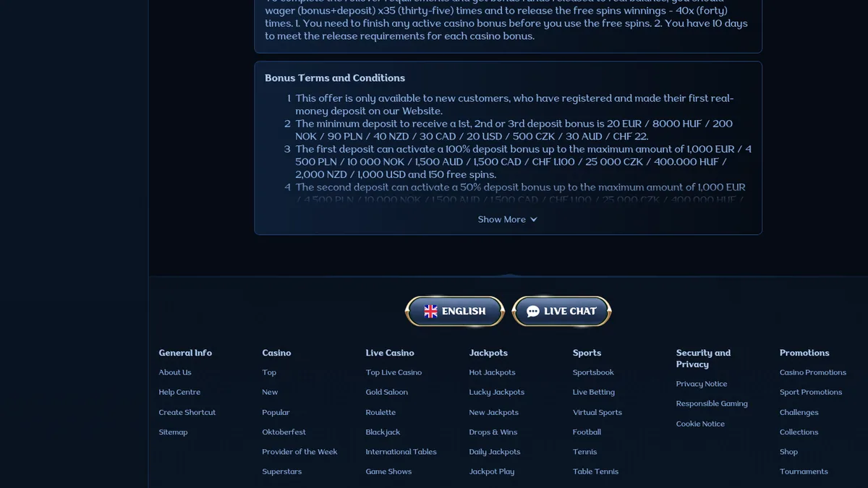
Task: Open Drops & Wins
Action: click(x=493, y=432)
